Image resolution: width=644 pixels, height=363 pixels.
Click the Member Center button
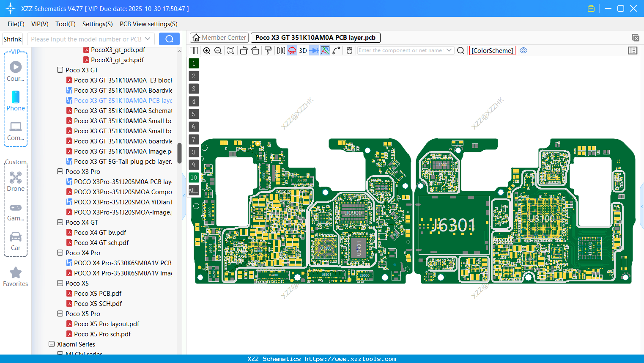pyautogui.click(x=219, y=37)
